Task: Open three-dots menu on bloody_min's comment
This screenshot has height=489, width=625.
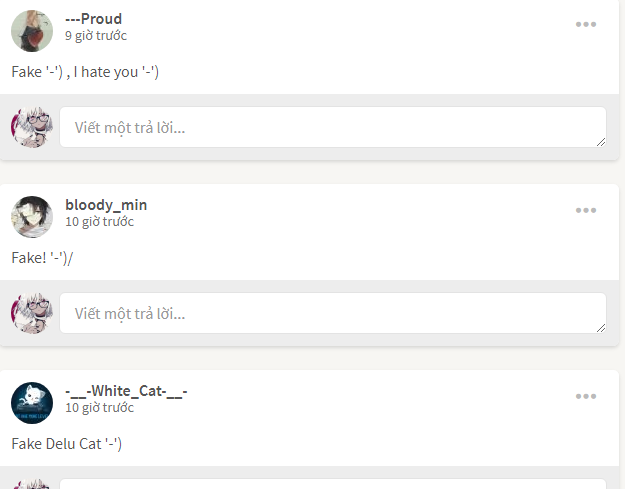Action: [586, 210]
